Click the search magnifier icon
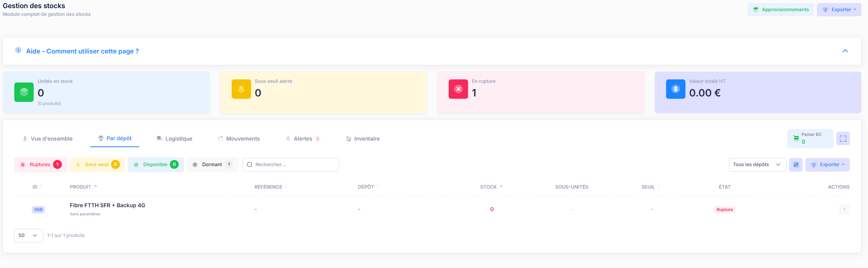The width and height of the screenshot is (868, 268). [249, 165]
